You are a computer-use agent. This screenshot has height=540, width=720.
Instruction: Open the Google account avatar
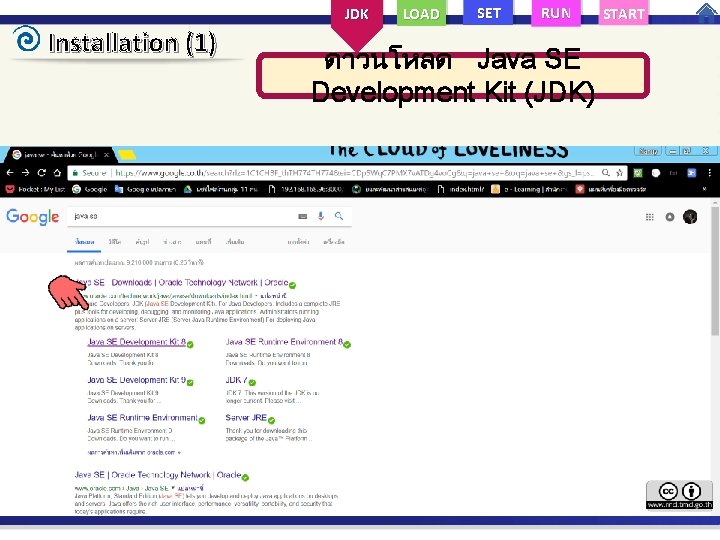[690, 217]
